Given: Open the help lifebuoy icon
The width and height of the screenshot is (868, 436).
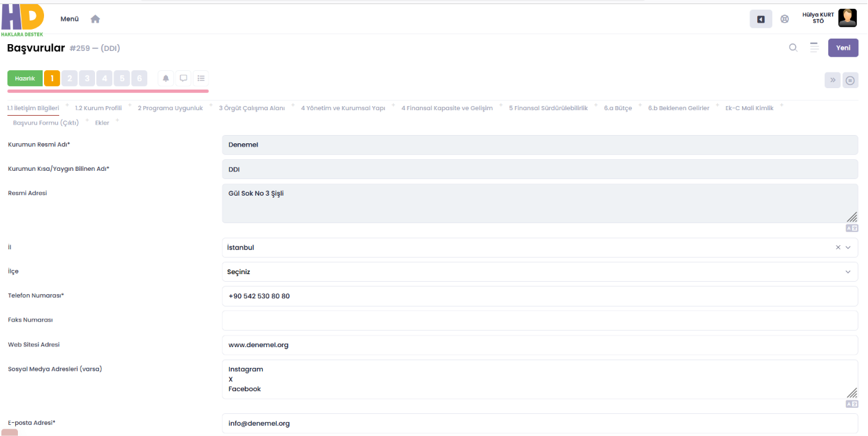Looking at the screenshot, I should click(x=785, y=19).
